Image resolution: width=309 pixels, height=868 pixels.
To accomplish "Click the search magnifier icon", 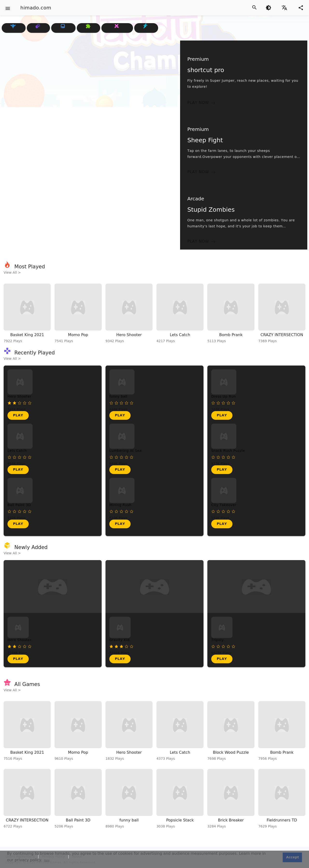I will click(x=254, y=7).
